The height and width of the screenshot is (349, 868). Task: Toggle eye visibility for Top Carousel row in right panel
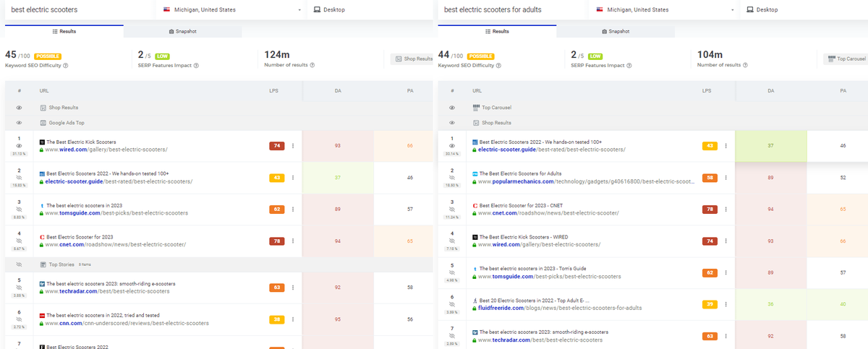452,108
